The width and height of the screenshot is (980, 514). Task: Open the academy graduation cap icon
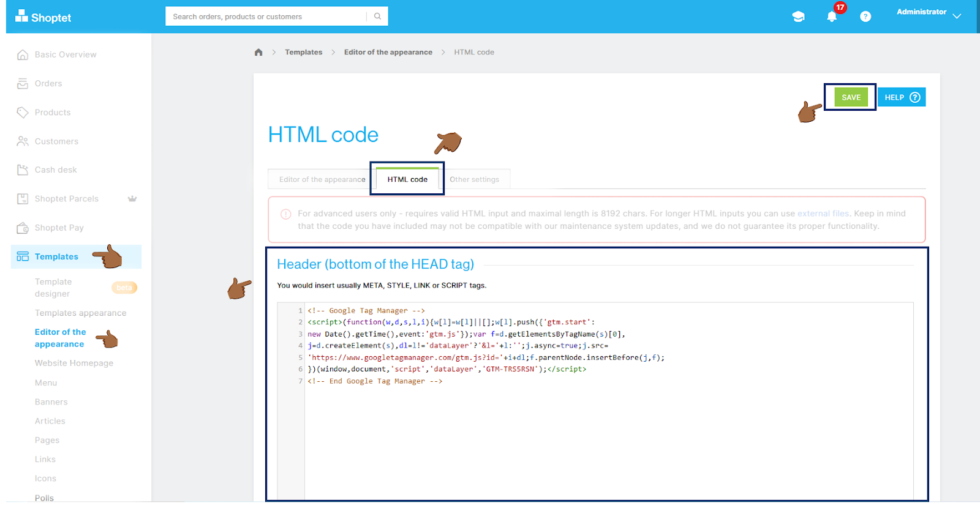click(798, 17)
